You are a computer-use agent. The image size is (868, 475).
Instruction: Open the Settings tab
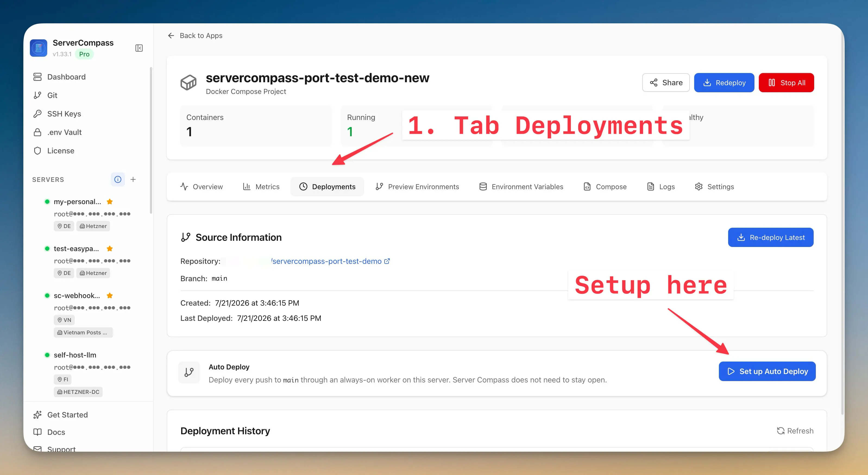tap(714, 186)
